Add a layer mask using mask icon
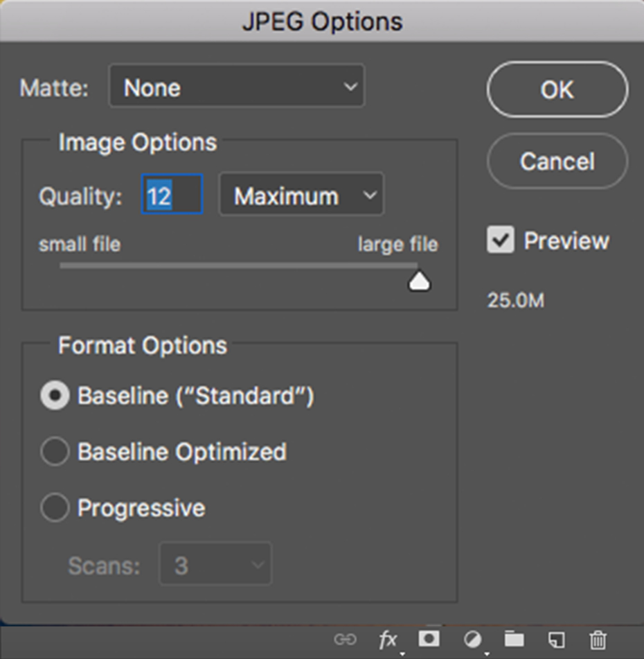Screen dimensions: 644x659 coord(429,638)
